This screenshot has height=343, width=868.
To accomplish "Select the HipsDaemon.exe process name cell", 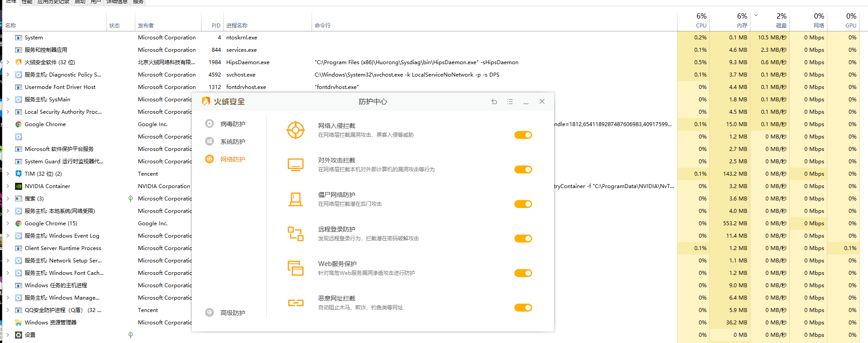I will [248, 62].
